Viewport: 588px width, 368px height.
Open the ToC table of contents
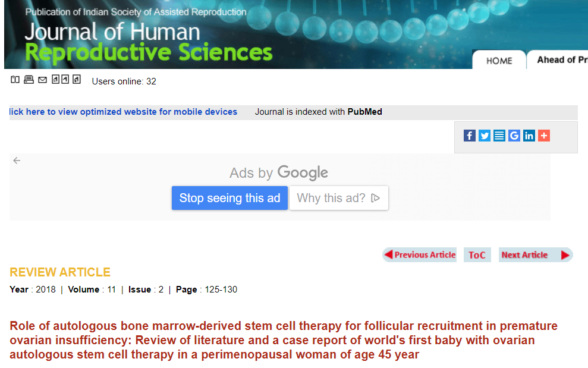[x=477, y=254]
